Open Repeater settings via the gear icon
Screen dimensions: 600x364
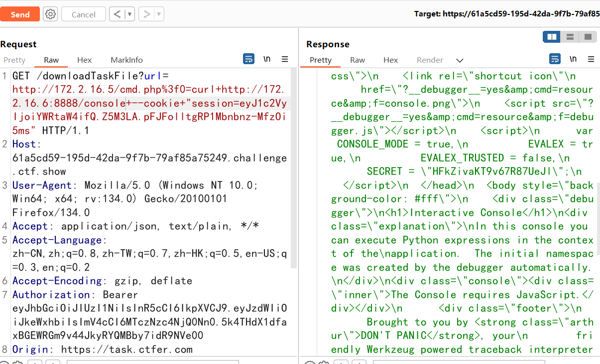(x=50, y=14)
